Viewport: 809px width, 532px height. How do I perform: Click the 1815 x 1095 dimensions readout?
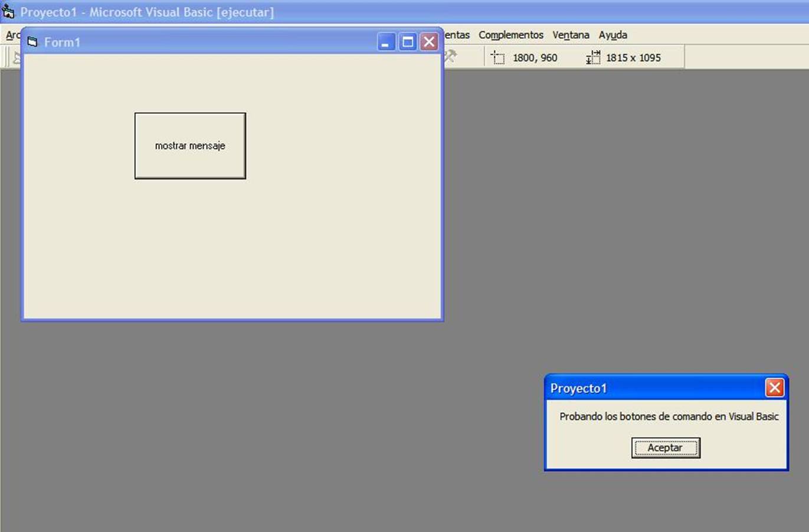pos(634,57)
